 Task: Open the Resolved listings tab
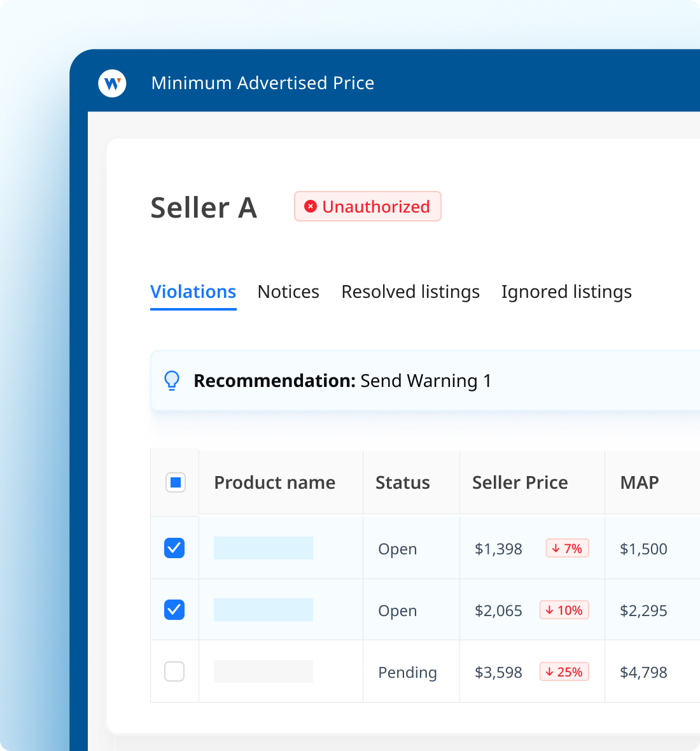(x=410, y=291)
